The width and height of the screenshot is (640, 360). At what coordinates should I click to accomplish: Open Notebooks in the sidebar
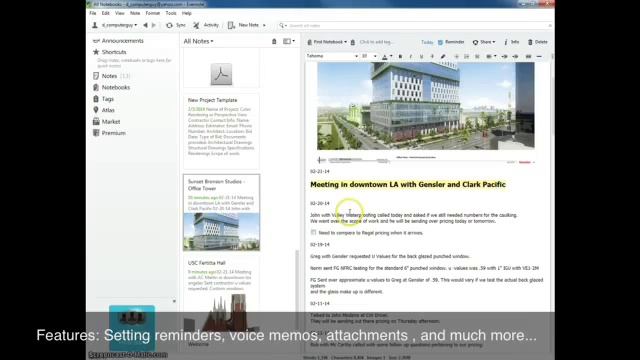(x=111, y=87)
